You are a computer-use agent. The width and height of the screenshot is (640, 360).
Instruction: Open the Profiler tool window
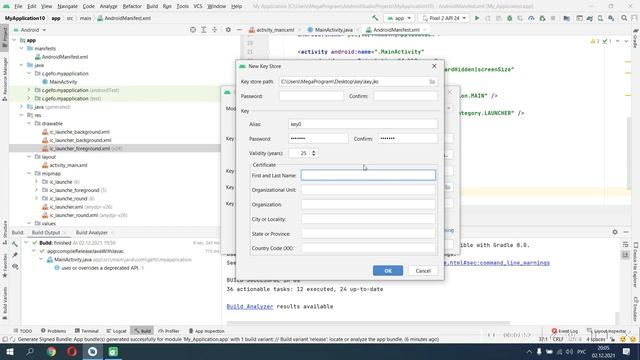169,331
